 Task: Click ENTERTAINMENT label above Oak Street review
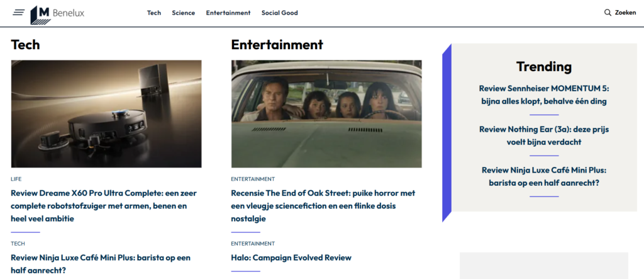tap(253, 179)
